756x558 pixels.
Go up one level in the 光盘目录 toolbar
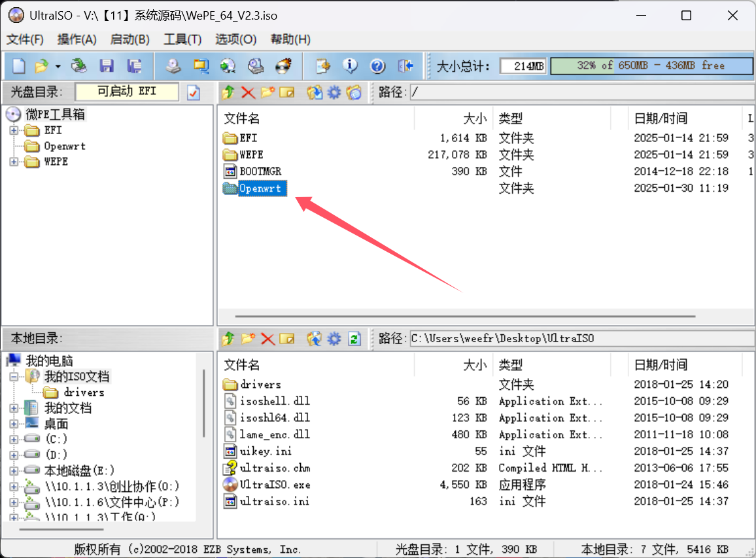(228, 92)
